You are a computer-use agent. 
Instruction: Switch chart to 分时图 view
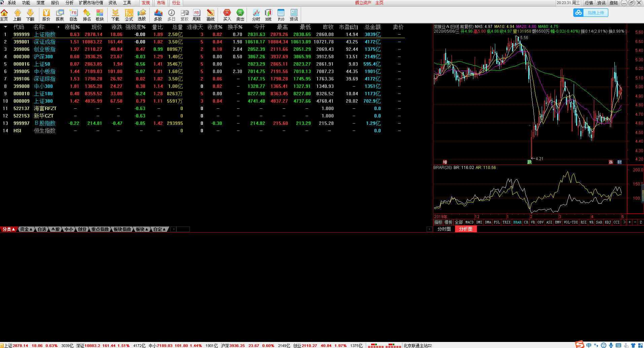(x=444, y=229)
